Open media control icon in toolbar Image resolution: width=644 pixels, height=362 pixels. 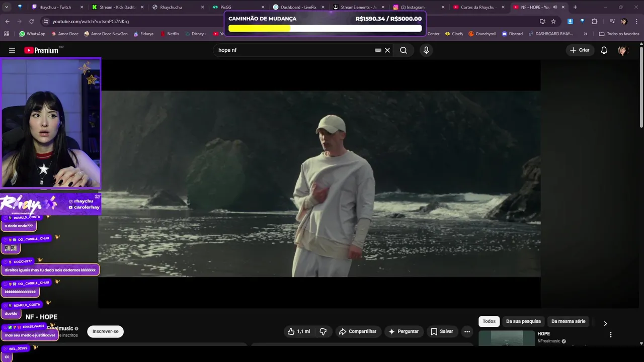[612, 22]
